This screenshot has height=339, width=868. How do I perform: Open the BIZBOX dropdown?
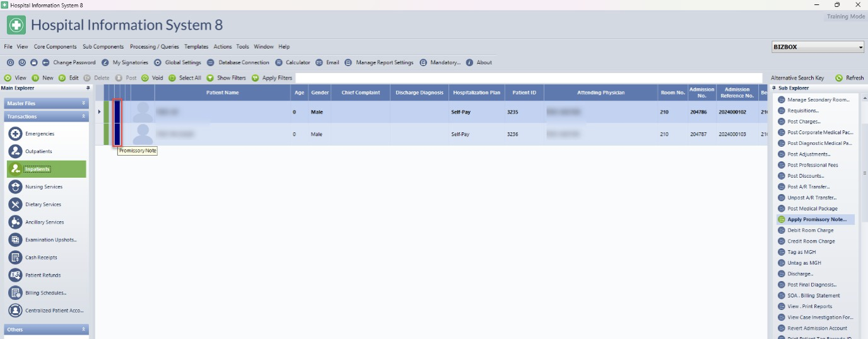tap(860, 47)
